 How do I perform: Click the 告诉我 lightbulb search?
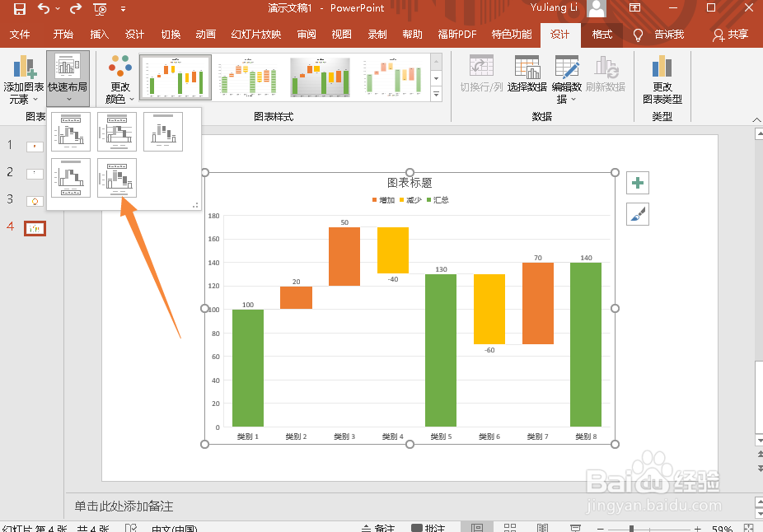click(659, 35)
